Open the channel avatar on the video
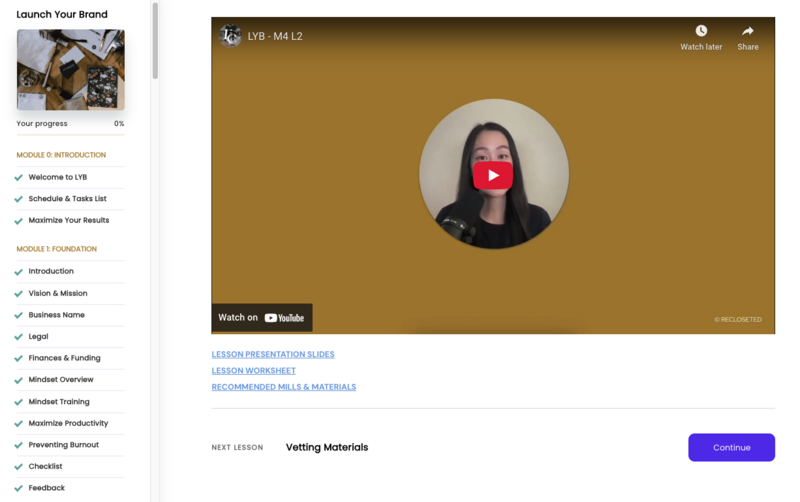The image size is (800, 502). pos(230,36)
